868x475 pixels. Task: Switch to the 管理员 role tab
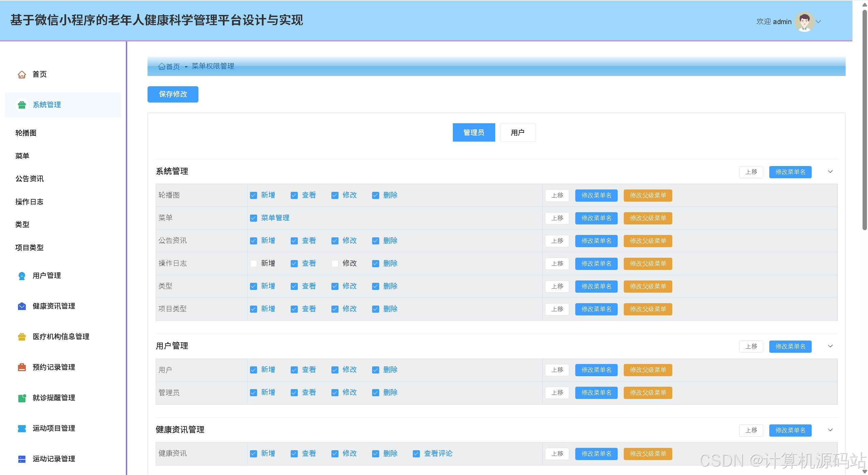474,132
